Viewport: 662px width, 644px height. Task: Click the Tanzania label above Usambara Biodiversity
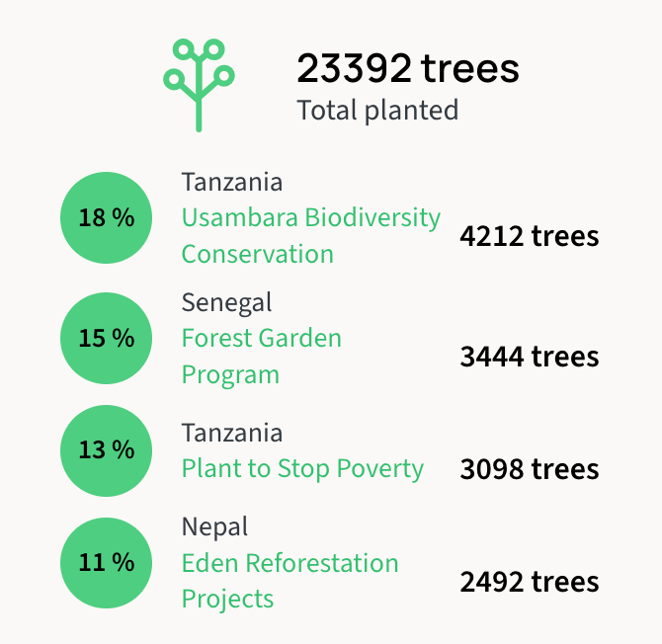coord(231,183)
